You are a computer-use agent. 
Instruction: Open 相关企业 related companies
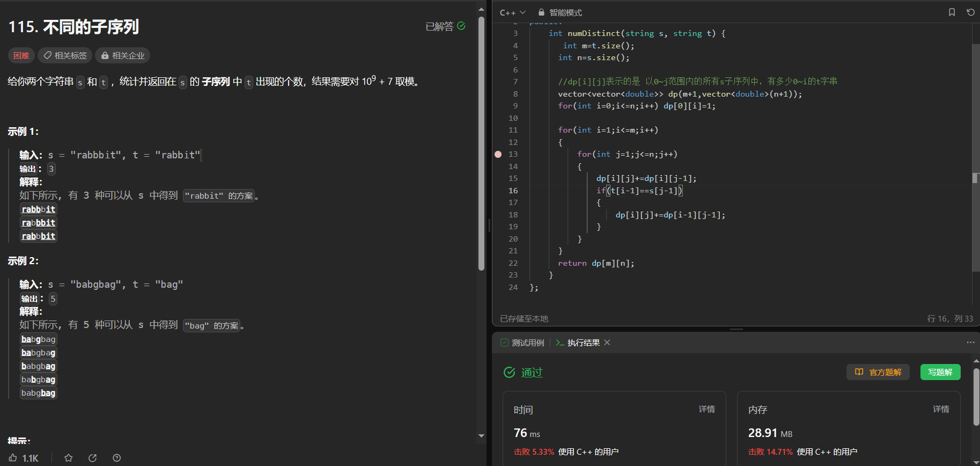click(x=122, y=55)
